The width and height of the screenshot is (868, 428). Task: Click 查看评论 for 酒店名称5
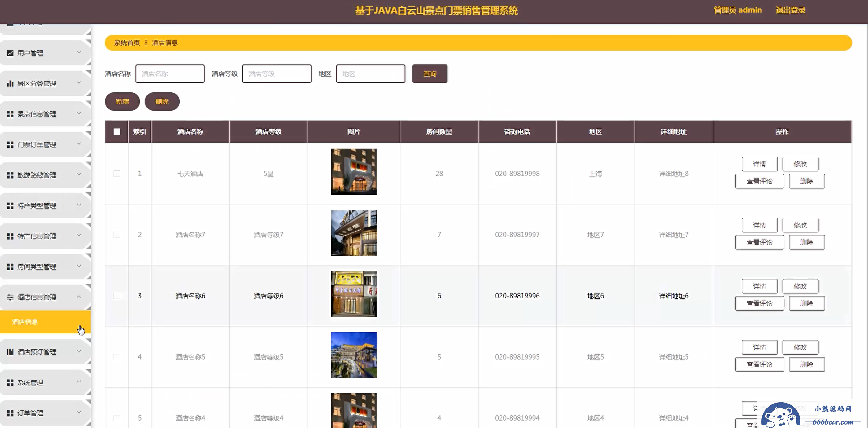click(x=760, y=364)
